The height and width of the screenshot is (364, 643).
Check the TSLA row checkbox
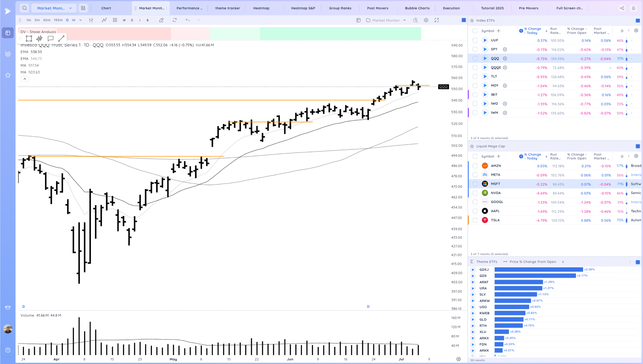click(x=475, y=220)
